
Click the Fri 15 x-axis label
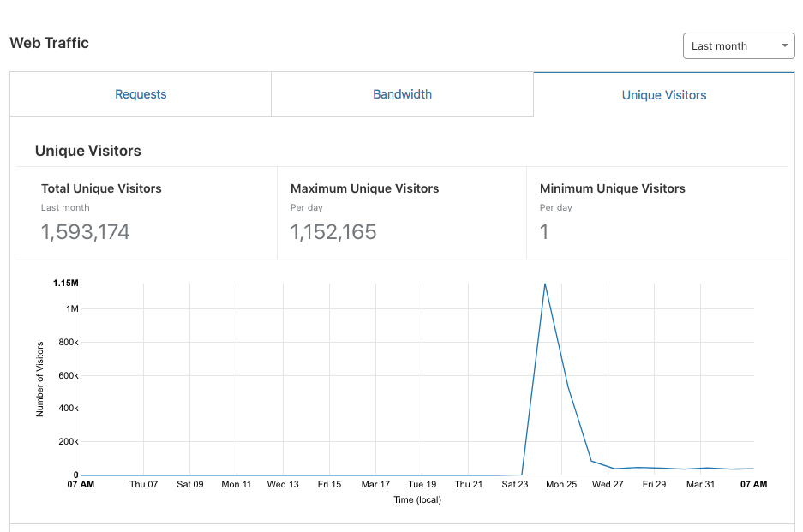[x=329, y=484]
